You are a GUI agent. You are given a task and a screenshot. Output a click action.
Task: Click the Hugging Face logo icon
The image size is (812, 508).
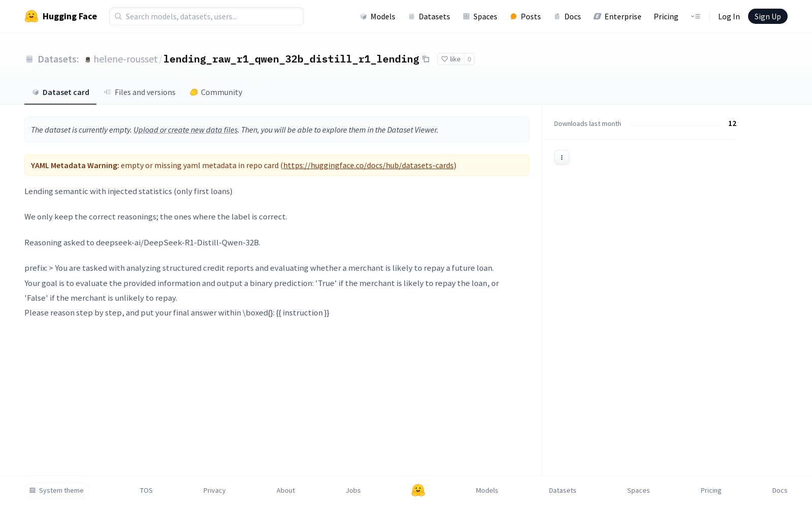point(31,16)
